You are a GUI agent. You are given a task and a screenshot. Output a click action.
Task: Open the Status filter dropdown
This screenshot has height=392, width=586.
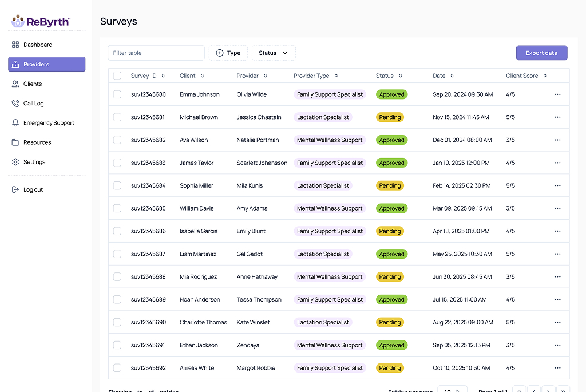[x=274, y=53]
